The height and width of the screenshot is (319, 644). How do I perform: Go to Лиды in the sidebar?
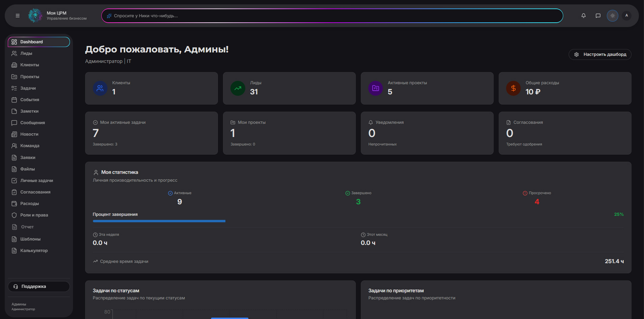tap(26, 53)
